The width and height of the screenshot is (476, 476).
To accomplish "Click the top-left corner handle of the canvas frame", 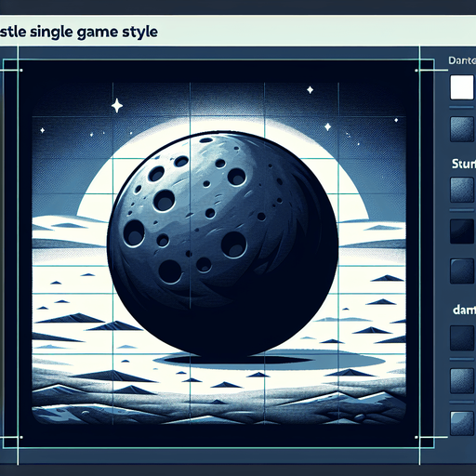I will [21, 71].
